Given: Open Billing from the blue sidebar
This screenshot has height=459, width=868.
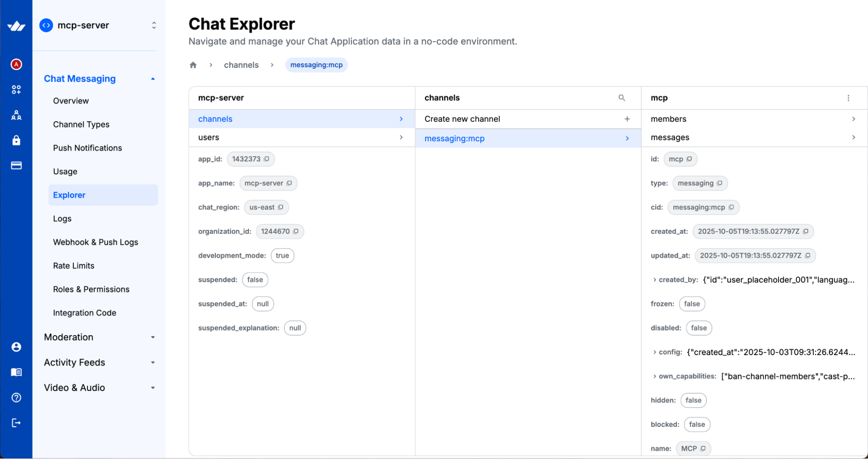Looking at the screenshot, I should [x=17, y=166].
